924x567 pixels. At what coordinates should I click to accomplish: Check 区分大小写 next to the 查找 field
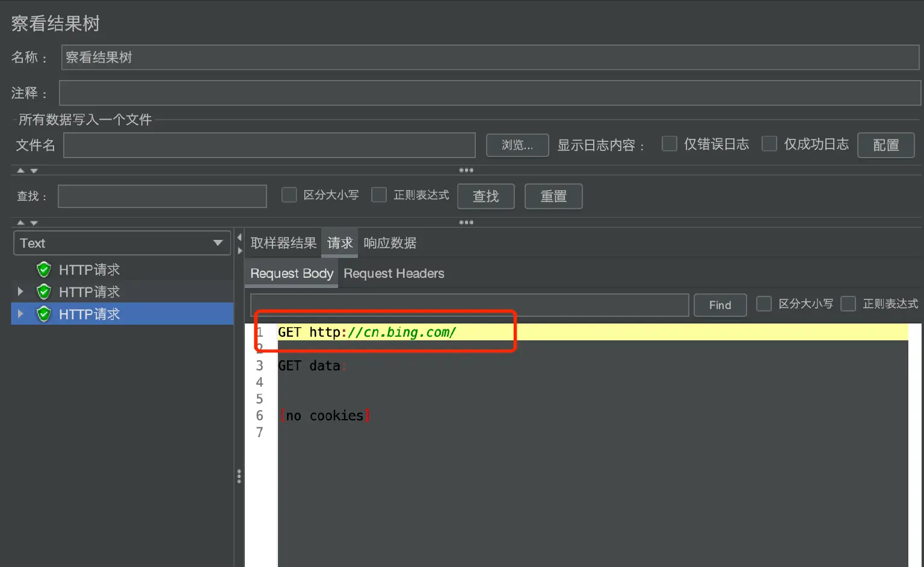click(289, 195)
